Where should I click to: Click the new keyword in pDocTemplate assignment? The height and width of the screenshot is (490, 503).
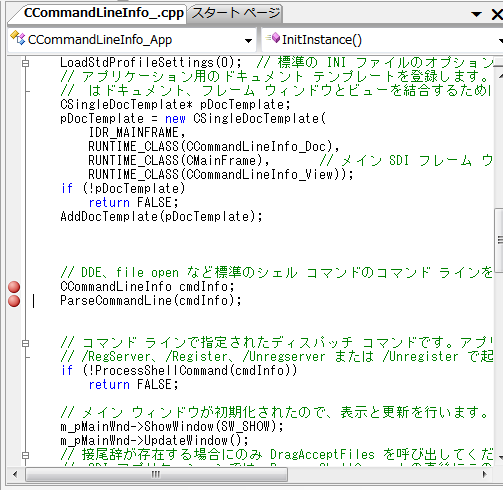click(175, 119)
